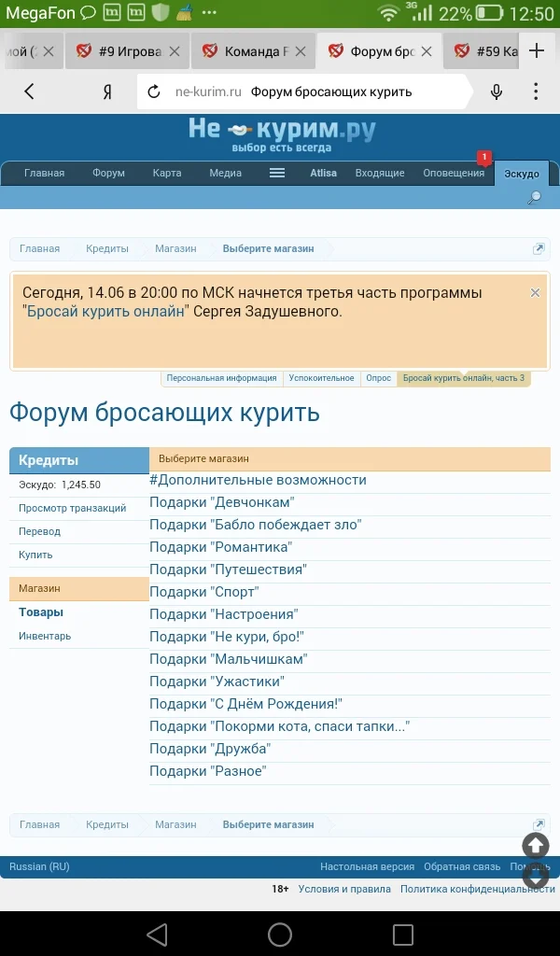The width and height of the screenshot is (560, 956).
Task: Open browser three-dot menu
Action: 536,91
